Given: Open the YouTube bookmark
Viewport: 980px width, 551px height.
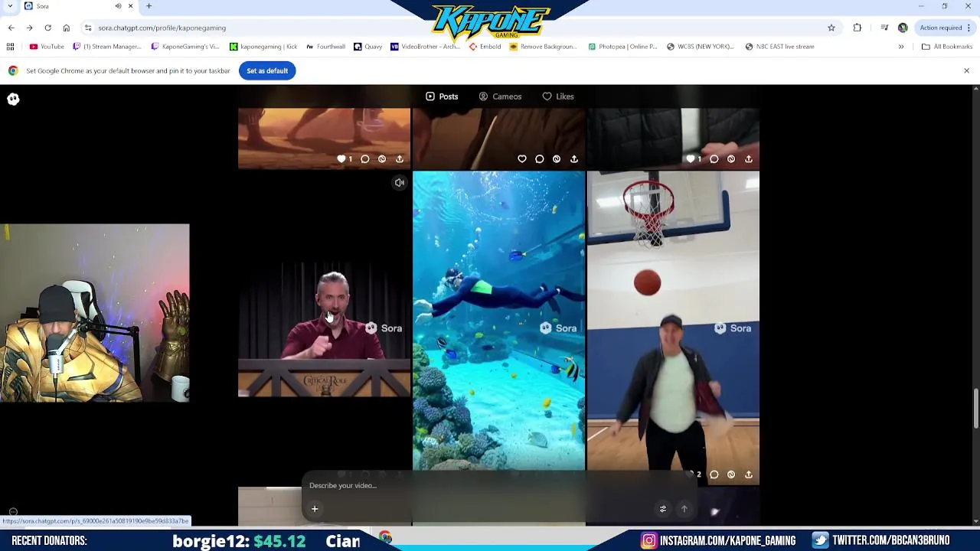Looking at the screenshot, I should coord(47,47).
